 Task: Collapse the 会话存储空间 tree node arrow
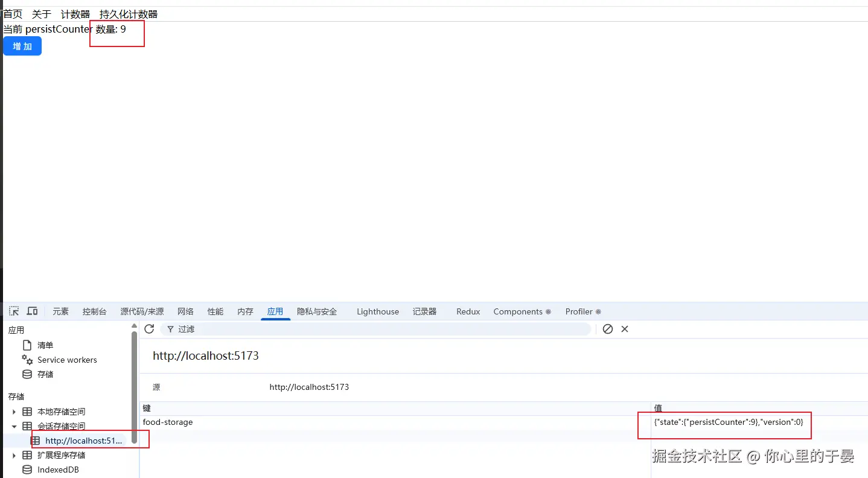[14, 426]
